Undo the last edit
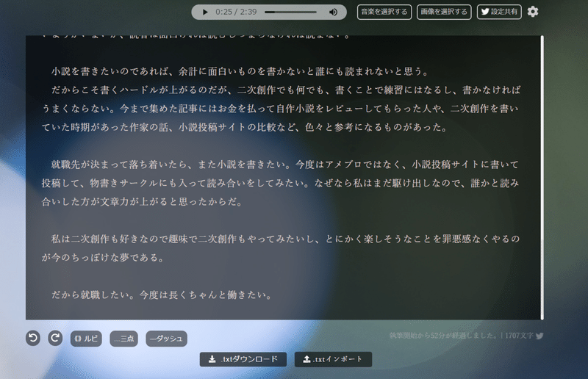The width and height of the screenshot is (588, 379). tap(33, 338)
